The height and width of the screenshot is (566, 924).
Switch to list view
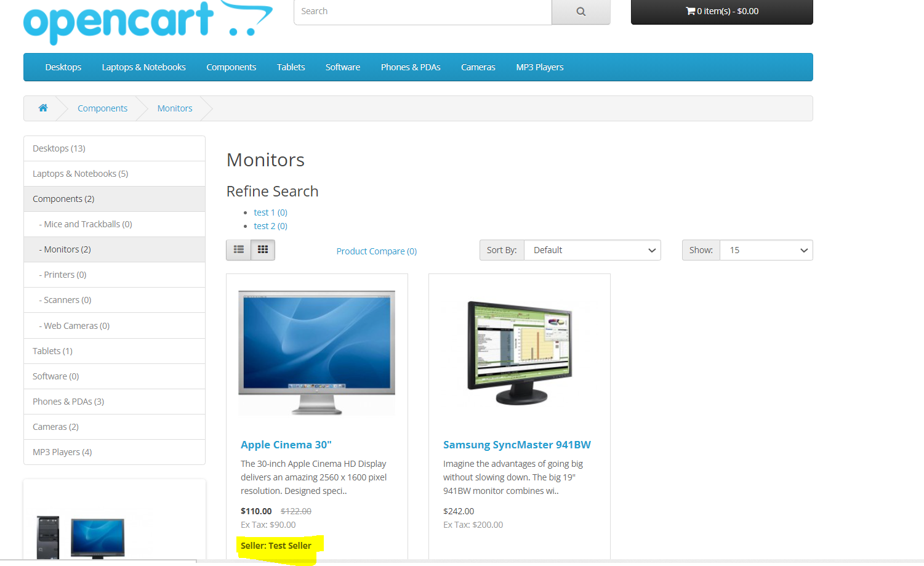pyautogui.click(x=239, y=250)
